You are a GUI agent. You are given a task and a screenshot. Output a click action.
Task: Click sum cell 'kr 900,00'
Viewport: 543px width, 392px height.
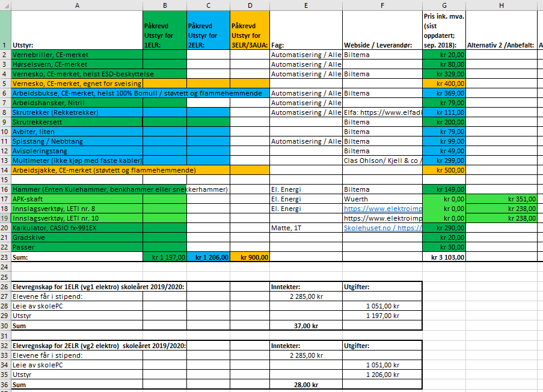250,257
